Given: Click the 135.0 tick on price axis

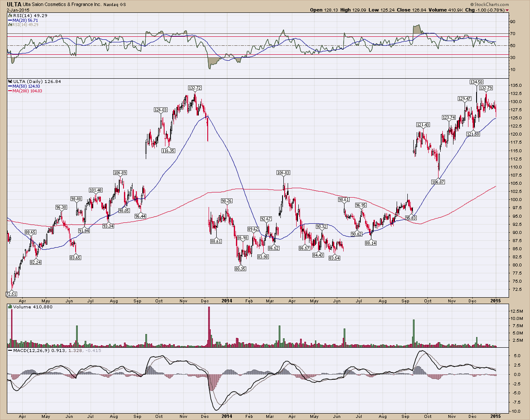Looking at the screenshot, I should (x=516, y=85).
